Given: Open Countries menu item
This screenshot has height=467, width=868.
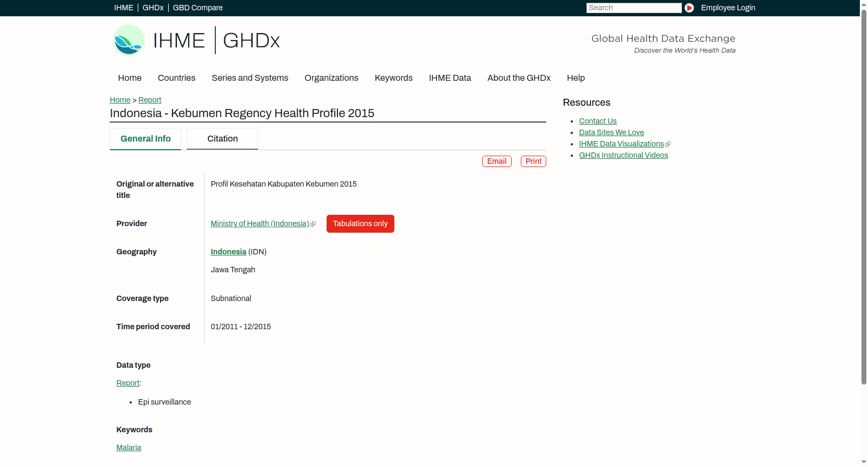Looking at the screenshot, I should pyautogui.click(x=176, y=78).
